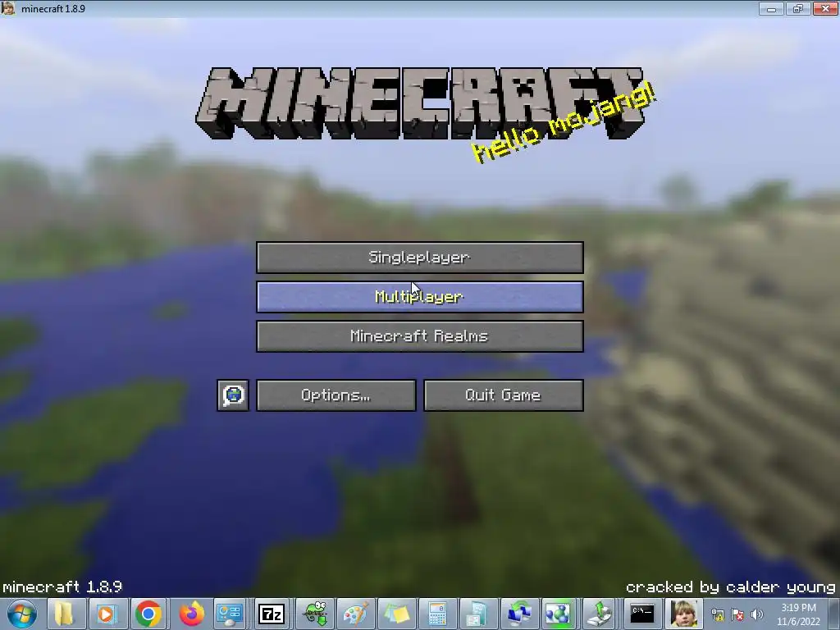840x630 pixels.
Task: Open the molecule network app icon
Action: (558, 614)
